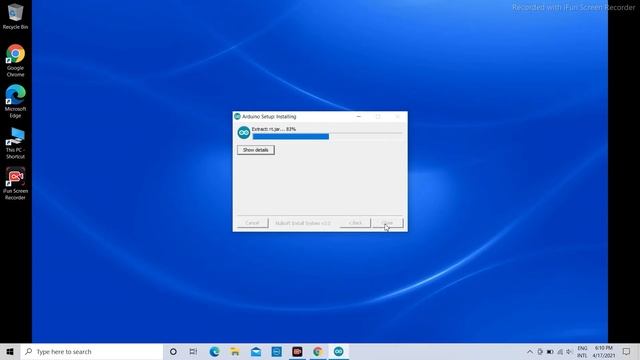Click the Arduino logo in the installer
Screen dimensions: 640x360
click(244, 133)
